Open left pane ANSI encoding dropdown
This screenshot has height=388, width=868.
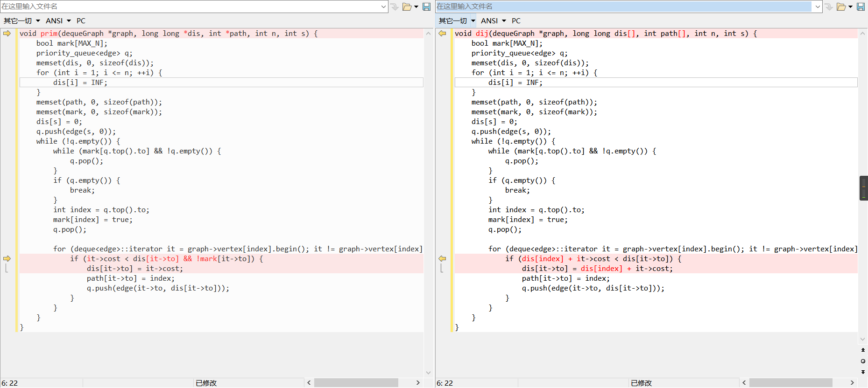coord(58,21)
